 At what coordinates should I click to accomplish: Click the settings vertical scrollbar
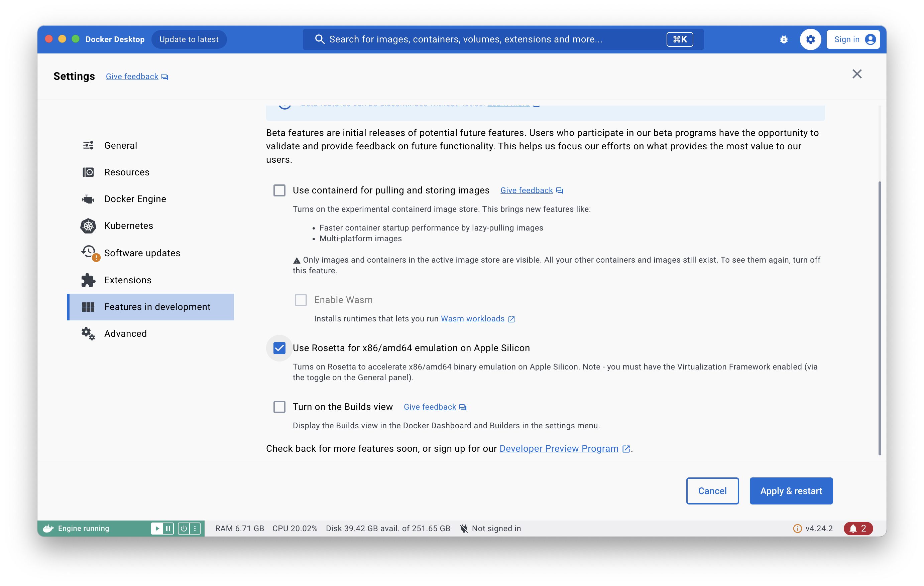point(880,318)
